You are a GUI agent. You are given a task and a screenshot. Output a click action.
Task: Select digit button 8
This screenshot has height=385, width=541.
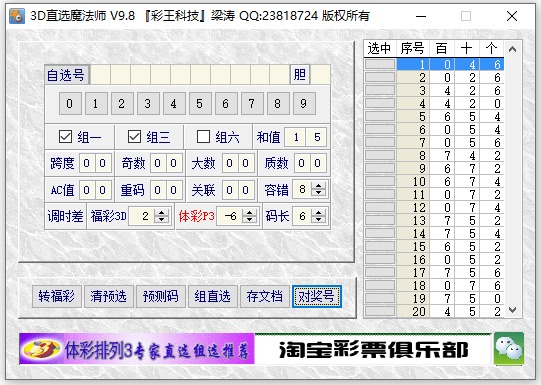tap(278, 103)
